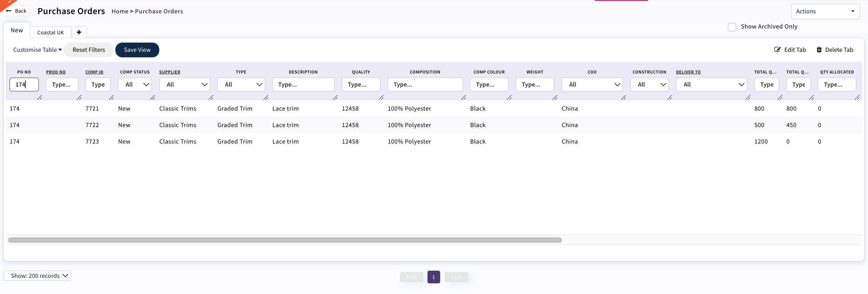Click resize handle under PO NO column
The height and width of the screenshot is (294, 868).
tap(39, 98)
